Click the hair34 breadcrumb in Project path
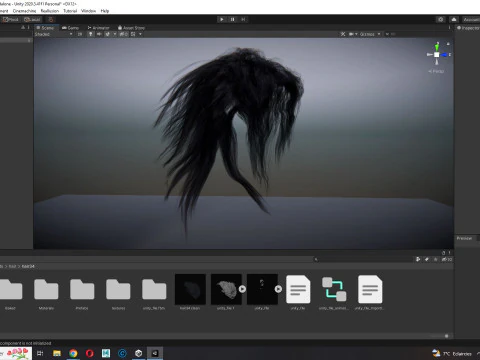The height and width of the screenshot is (360, 480). pos(28,266)
